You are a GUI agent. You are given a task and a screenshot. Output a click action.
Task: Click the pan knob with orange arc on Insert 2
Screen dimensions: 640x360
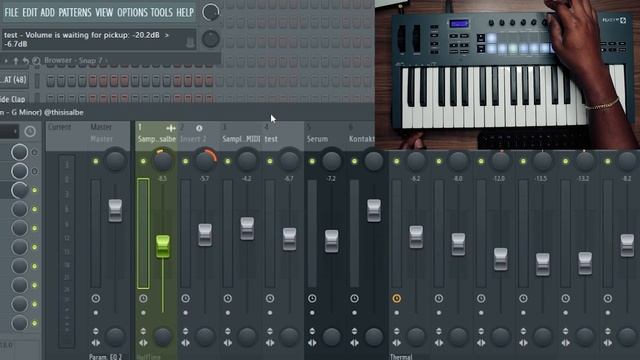pos(205,161)
